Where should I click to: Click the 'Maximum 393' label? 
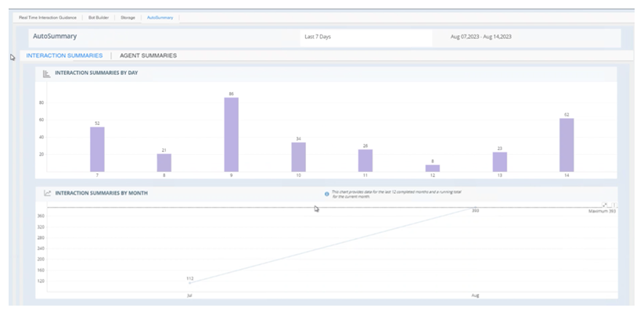602,211
